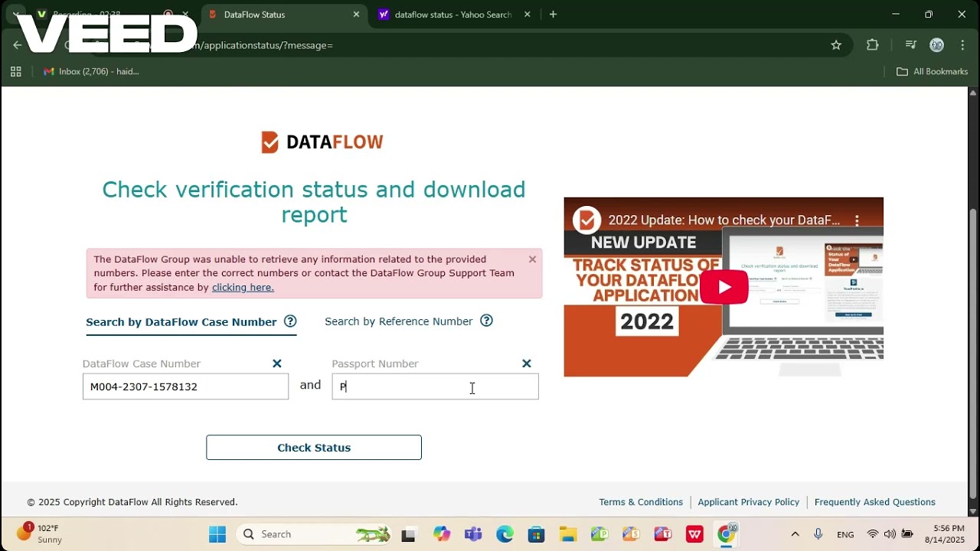
Task: Open a new browser tab
Action: pyautogui.click(x=553, y=15)
